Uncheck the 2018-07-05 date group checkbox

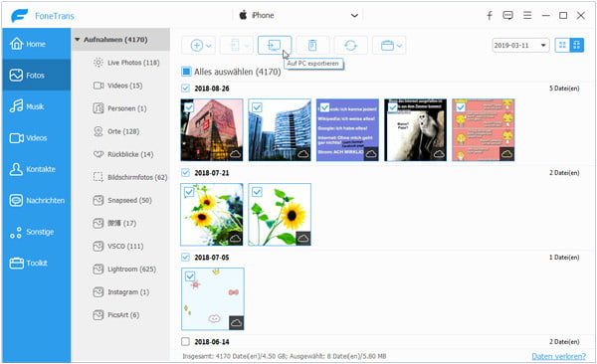(185, 258)
